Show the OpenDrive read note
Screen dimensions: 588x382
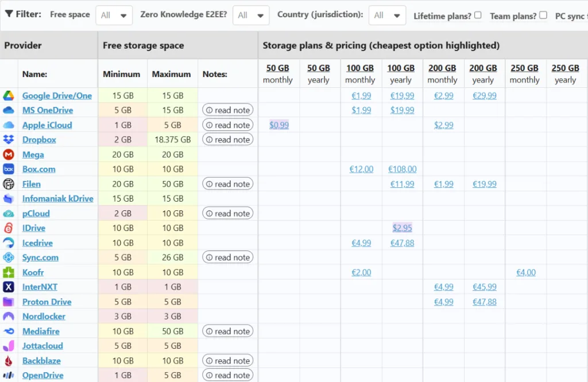pos(228,375)
